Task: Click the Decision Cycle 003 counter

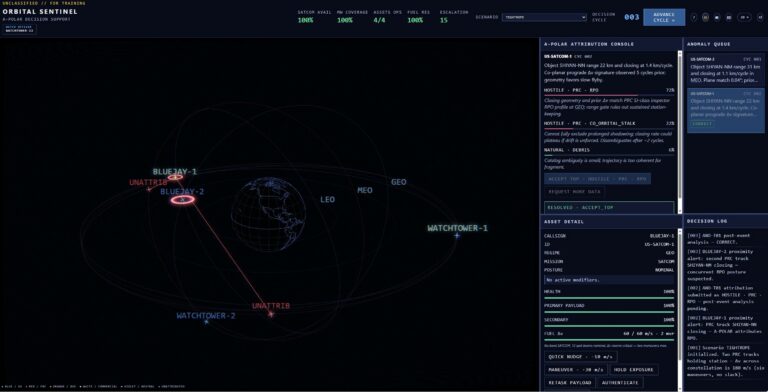Action: (632, 17)
